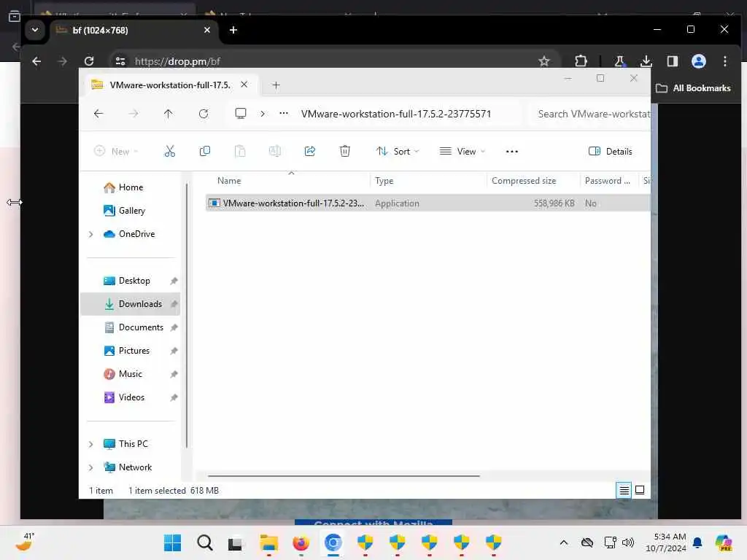Screen dimensions: 747x560
Task: Click the navigation pane vertical scrollbar
Action: 187,315
